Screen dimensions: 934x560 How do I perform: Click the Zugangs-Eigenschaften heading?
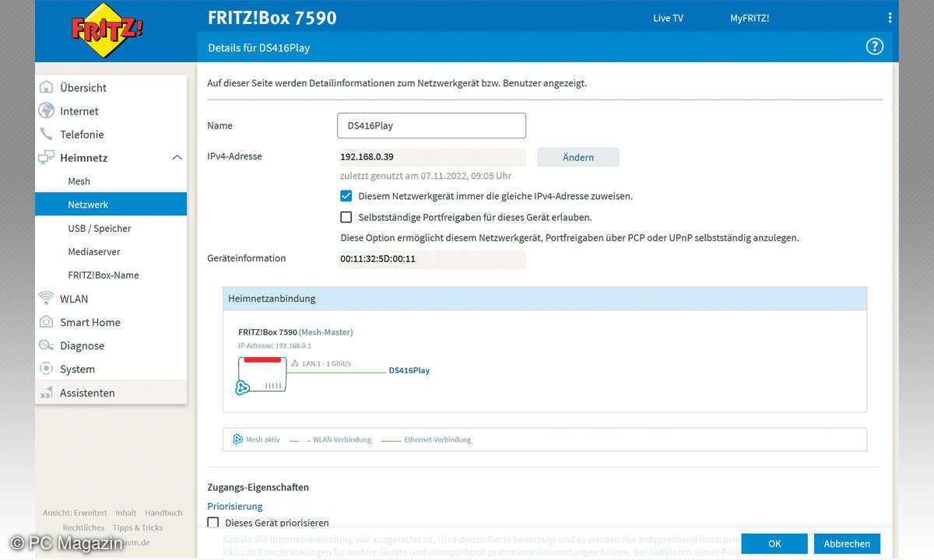point(258,488)
